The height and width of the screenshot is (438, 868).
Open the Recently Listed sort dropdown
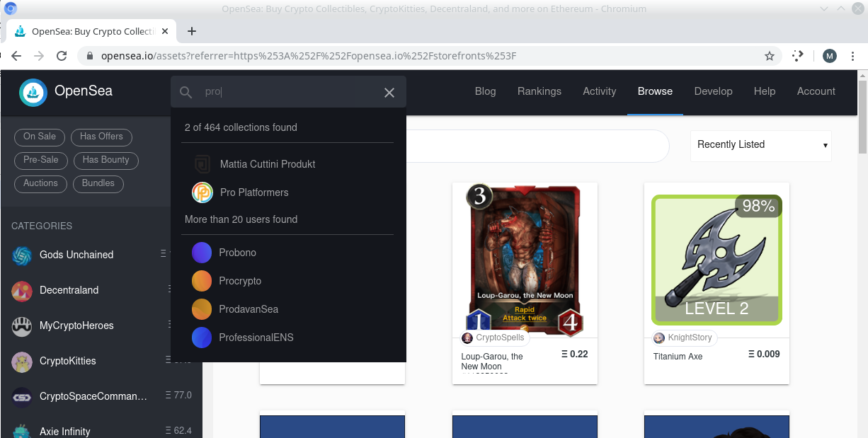760,145
